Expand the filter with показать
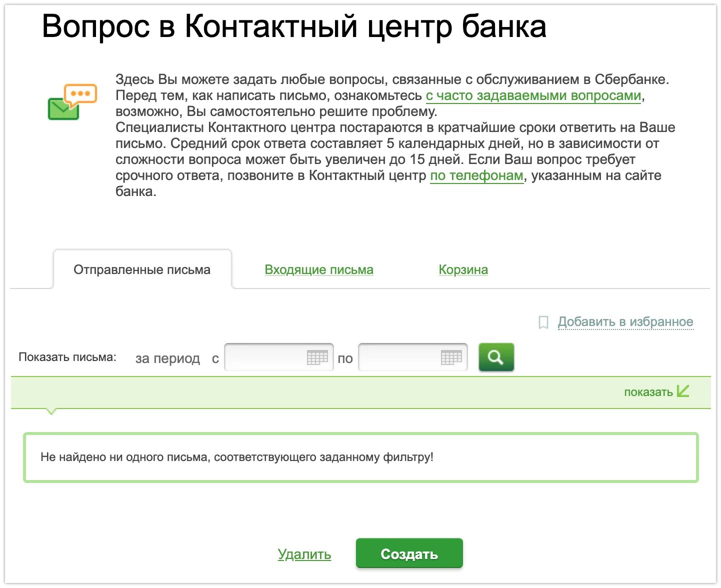 [648, 392]
